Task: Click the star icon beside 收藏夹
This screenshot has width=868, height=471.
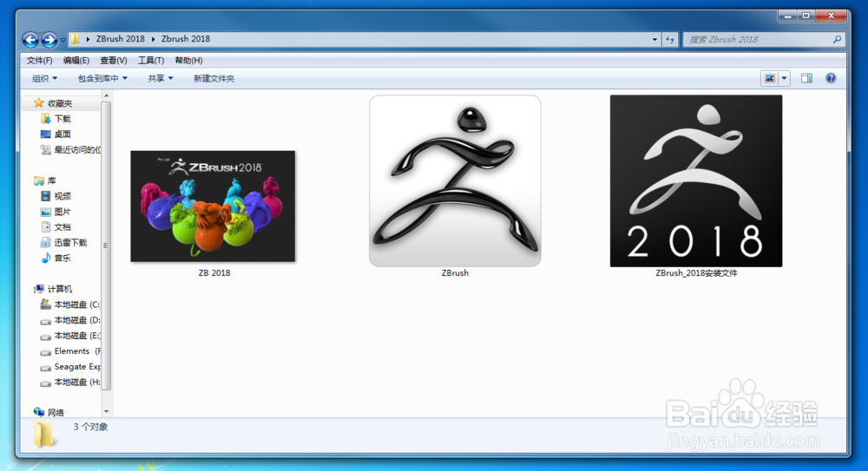Action: (x=38, y=103)
